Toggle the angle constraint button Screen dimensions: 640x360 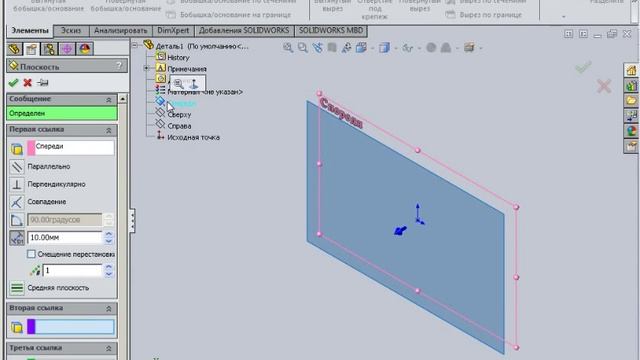coord(17,220)
